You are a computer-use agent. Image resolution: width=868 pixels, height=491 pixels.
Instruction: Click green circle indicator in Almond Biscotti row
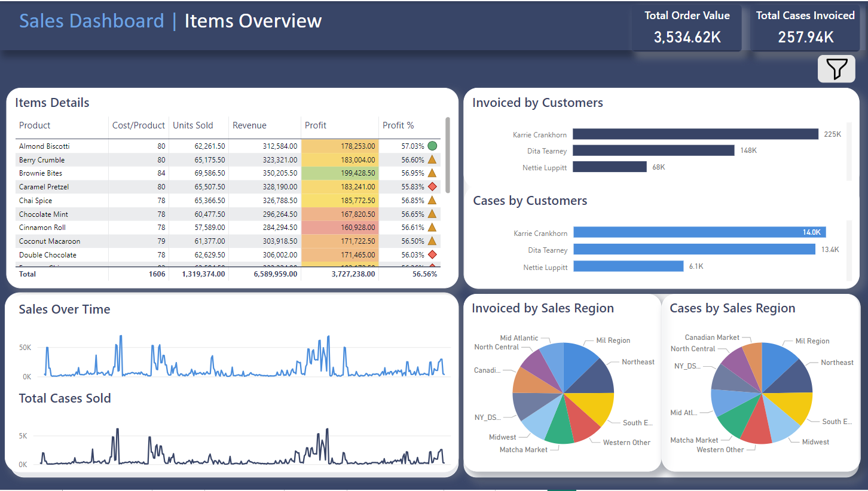432,146
